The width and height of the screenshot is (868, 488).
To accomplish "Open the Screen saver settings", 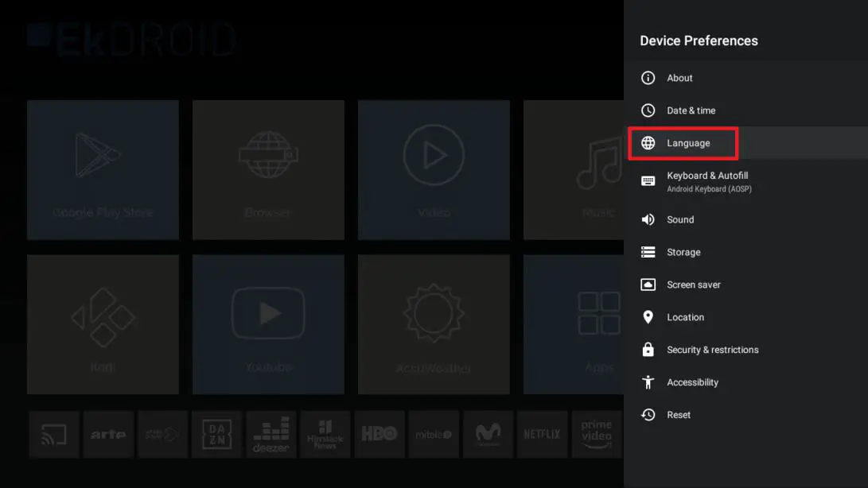I will tap(693, 285).
